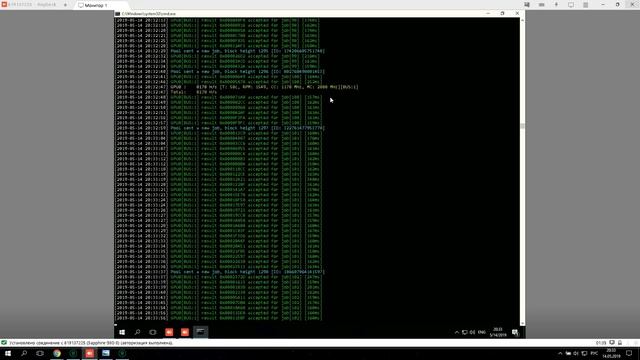640x360 pixels.
Task: Open search on the local taskbar
Action: click(24, 353)
